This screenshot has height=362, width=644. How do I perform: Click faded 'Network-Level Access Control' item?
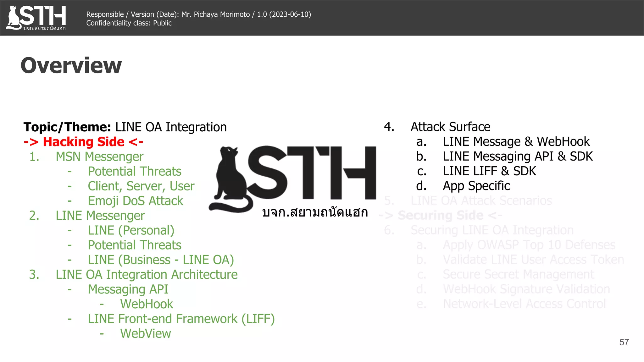point(524,304)
